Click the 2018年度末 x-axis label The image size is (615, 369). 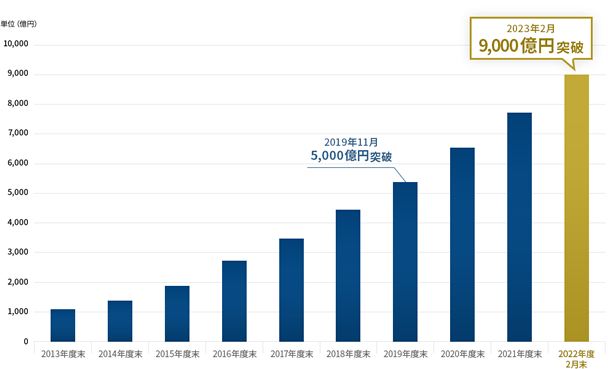click(348, 354)
